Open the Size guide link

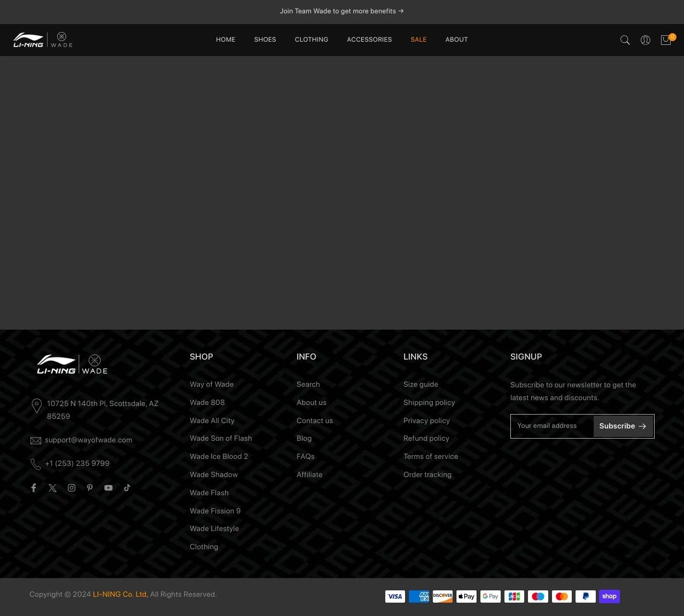421,385
